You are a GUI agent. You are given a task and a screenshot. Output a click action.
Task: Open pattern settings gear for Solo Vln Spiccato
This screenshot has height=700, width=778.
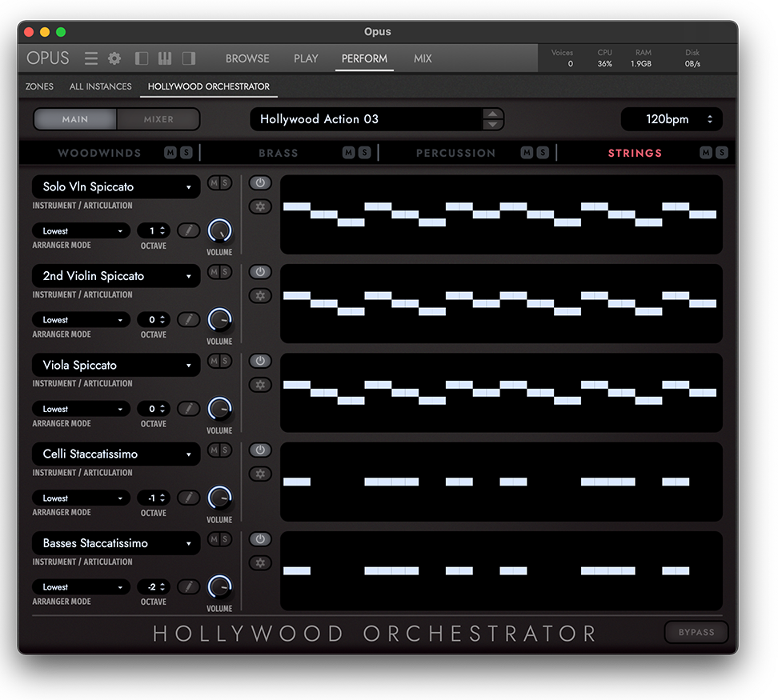pyautogui.click(x=259, y=206)
